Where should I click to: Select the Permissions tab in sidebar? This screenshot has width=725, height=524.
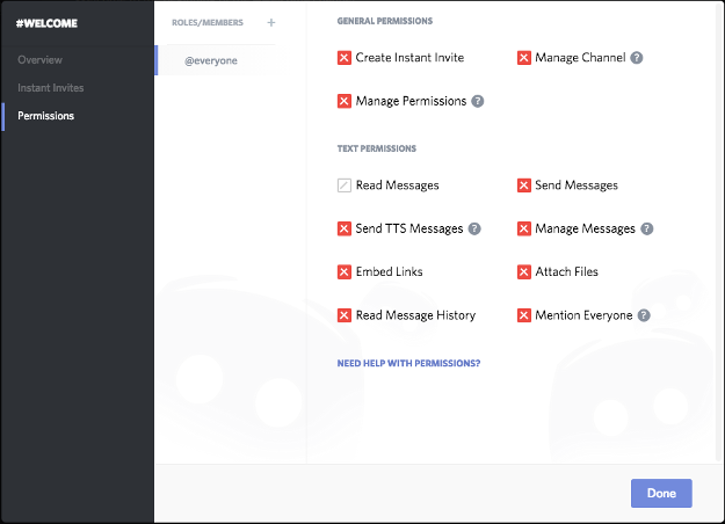pyautogui.click(x=46, y=116)
